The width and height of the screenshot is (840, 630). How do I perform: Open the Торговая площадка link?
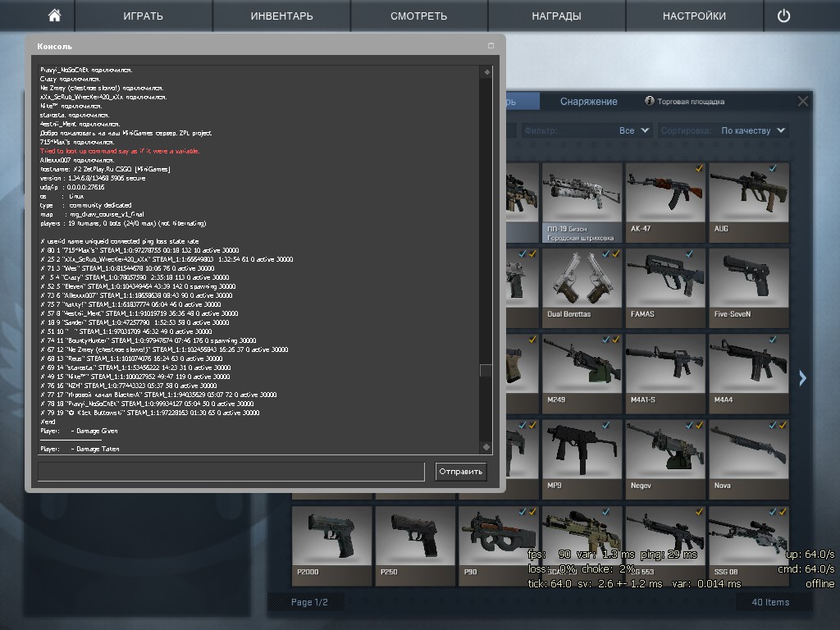pos(691,102)
